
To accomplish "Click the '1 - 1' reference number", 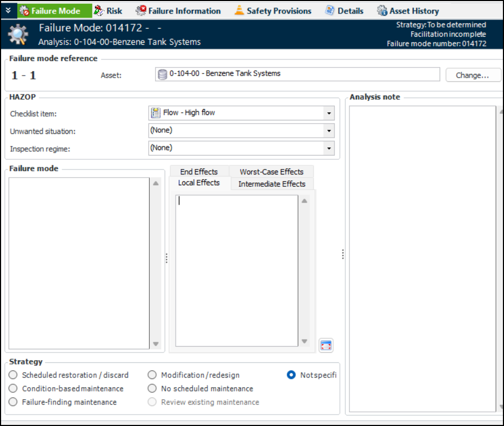I will [x=23, y=76].
